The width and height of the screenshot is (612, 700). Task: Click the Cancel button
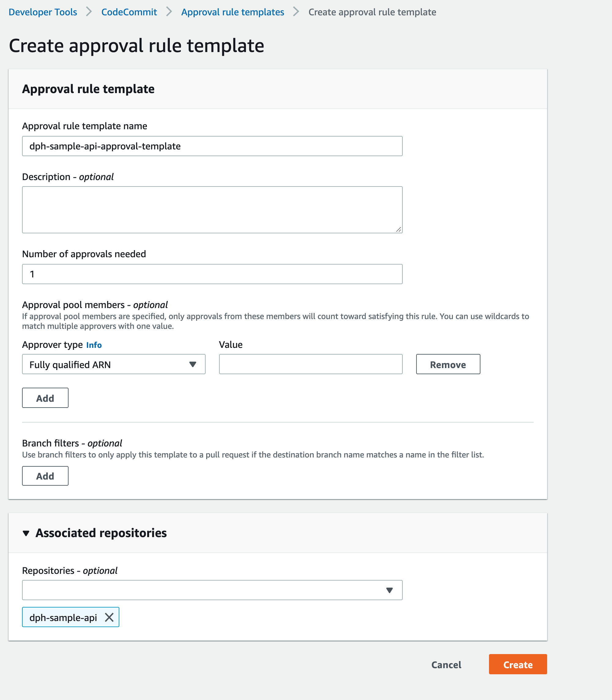446,664
